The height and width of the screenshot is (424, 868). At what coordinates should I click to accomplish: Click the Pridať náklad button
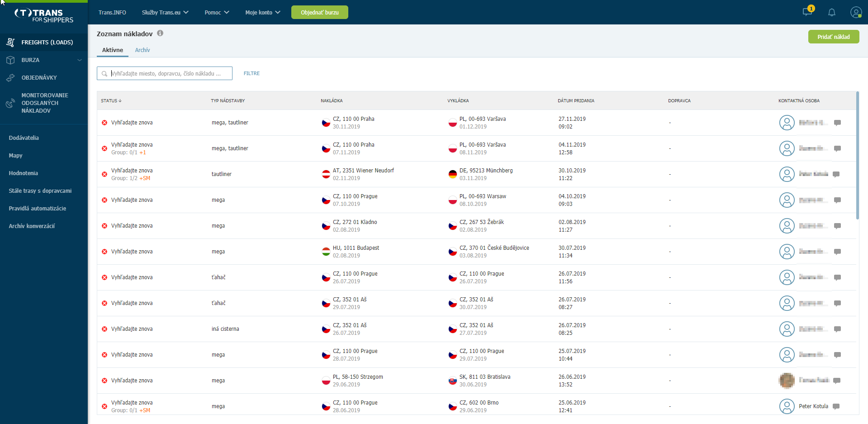tap(834, 37)
